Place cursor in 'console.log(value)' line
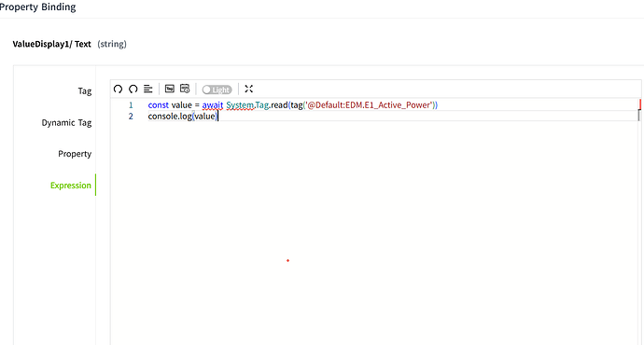 point(183,117)
